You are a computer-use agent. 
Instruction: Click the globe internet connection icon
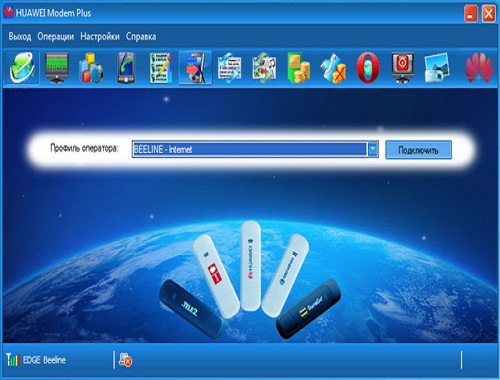coord(22,68)
